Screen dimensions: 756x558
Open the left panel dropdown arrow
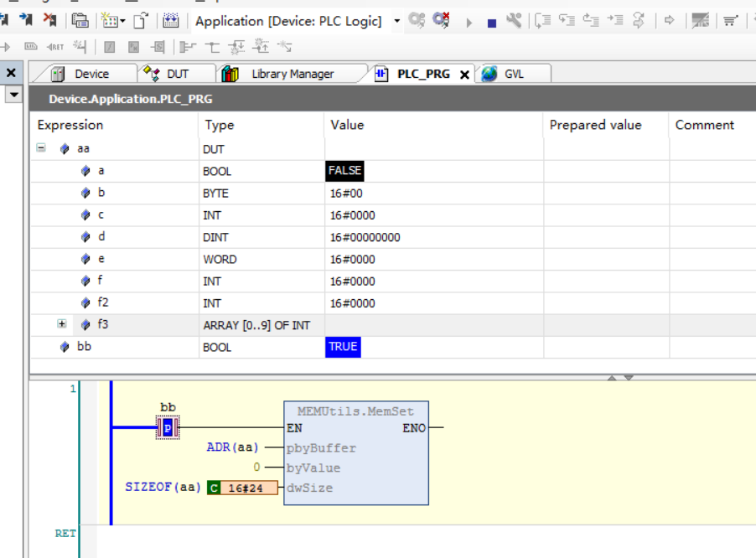[14, 95]
